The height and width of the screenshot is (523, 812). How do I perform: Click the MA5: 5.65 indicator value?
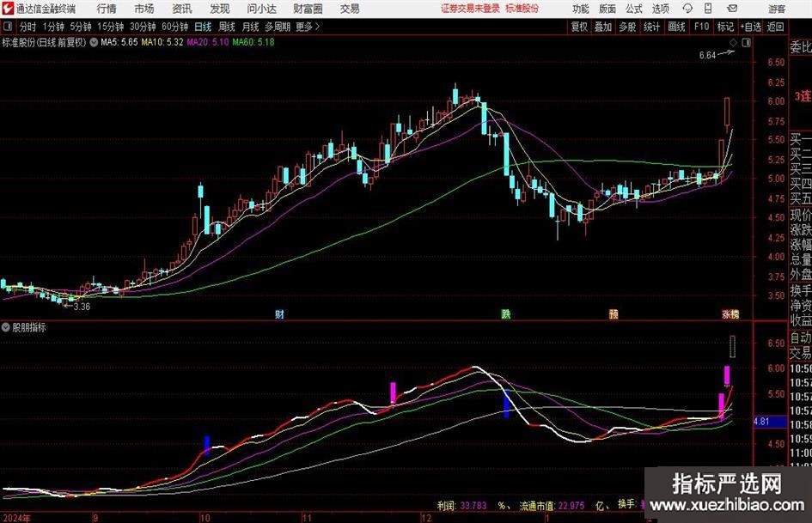pos(119,42)
